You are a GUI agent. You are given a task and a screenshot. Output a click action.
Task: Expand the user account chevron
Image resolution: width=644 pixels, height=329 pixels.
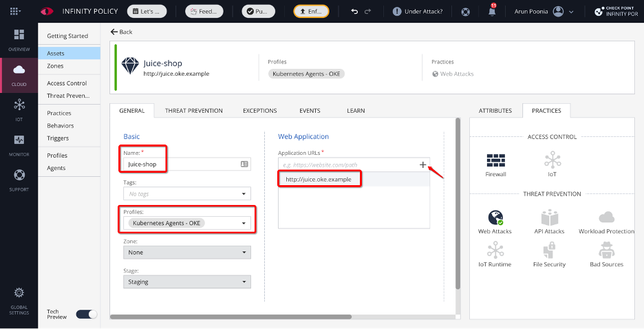571,12
